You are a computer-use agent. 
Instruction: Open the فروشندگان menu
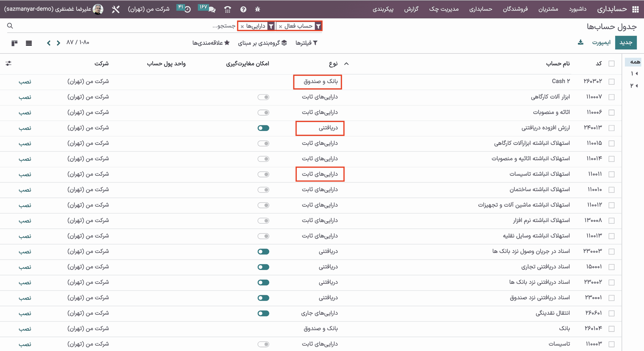[515, 9]
